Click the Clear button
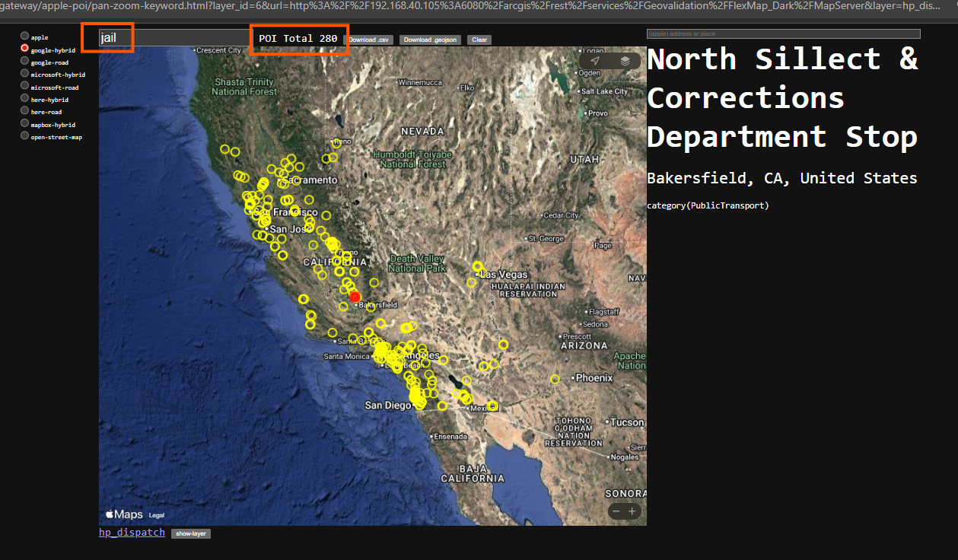958x560 pixels. (x=479, y=40)
